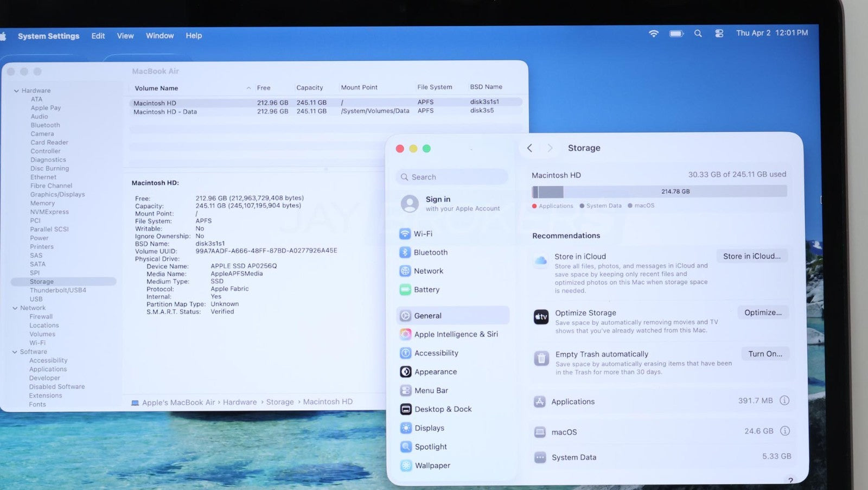Click info icon next to Applications size

tap(784, 400)
